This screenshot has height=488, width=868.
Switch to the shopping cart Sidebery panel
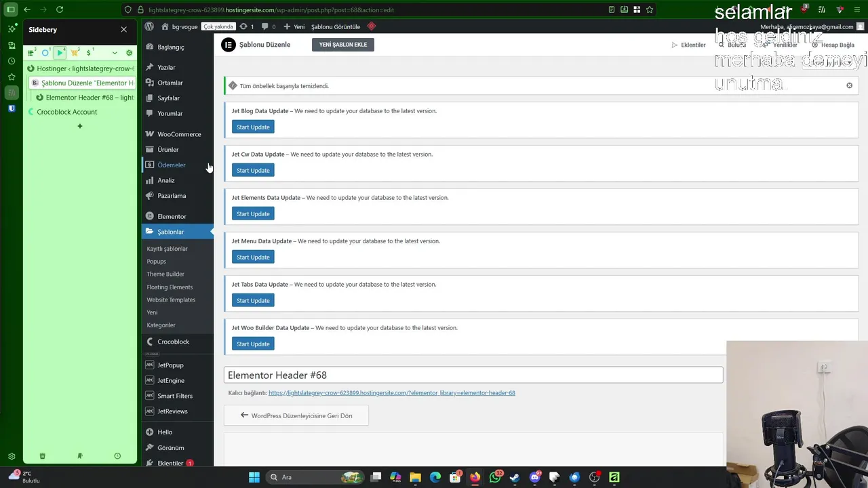[75, 53]
